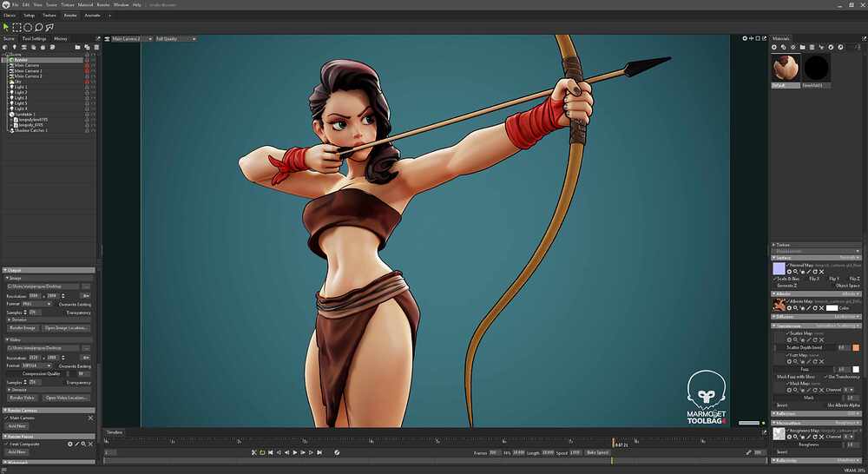Collapse the Microsurface section
The height and width of the screenshot is (474, 868).
817,423
